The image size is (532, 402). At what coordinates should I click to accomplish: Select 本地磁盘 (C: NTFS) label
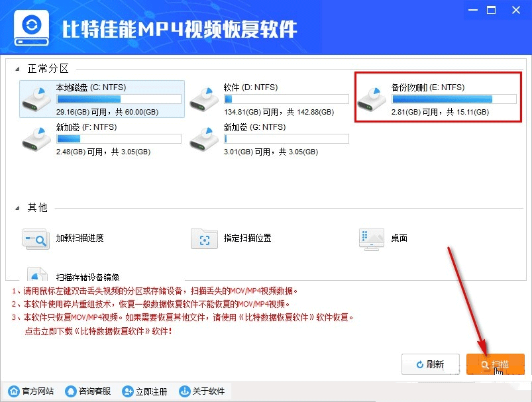[x=91, y=87]
